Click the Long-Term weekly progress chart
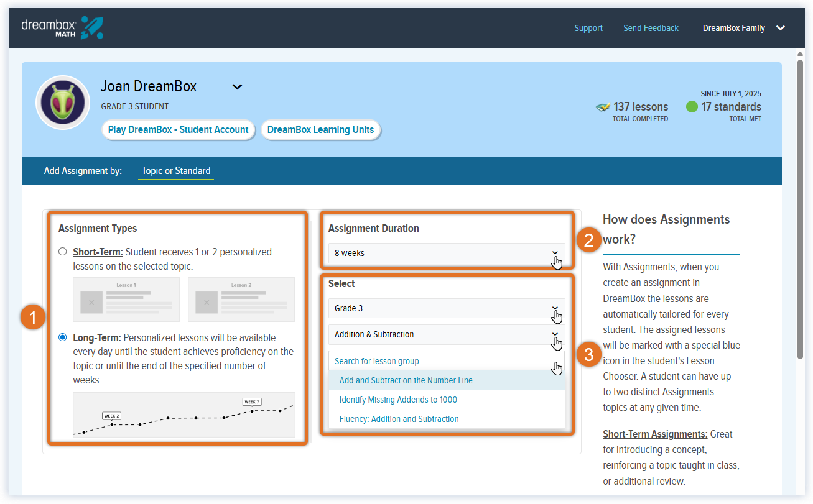813x504 pixels. pos(184,415)
